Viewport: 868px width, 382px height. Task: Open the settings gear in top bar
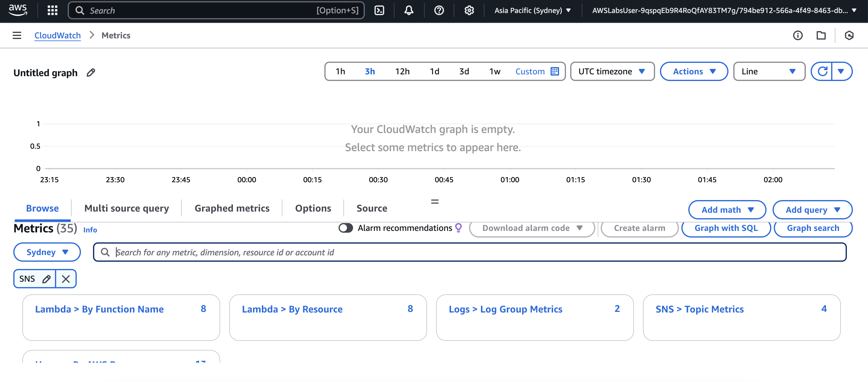469,11
